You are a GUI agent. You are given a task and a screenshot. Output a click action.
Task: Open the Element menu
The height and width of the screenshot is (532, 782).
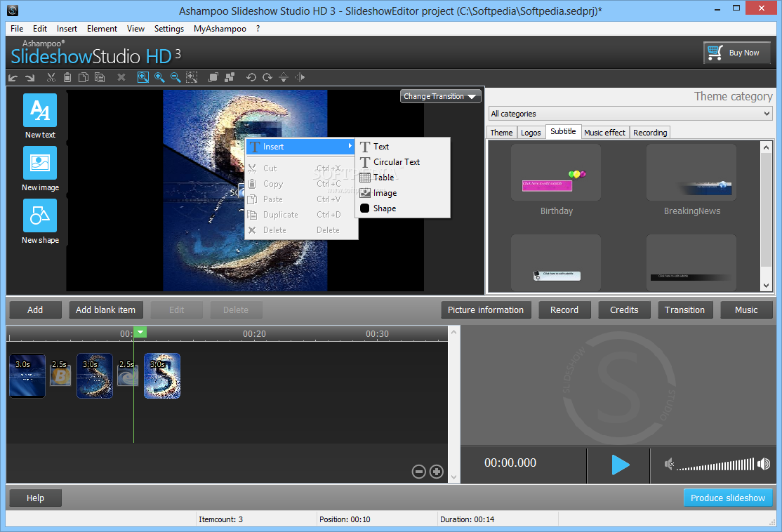tap(102, 28)
